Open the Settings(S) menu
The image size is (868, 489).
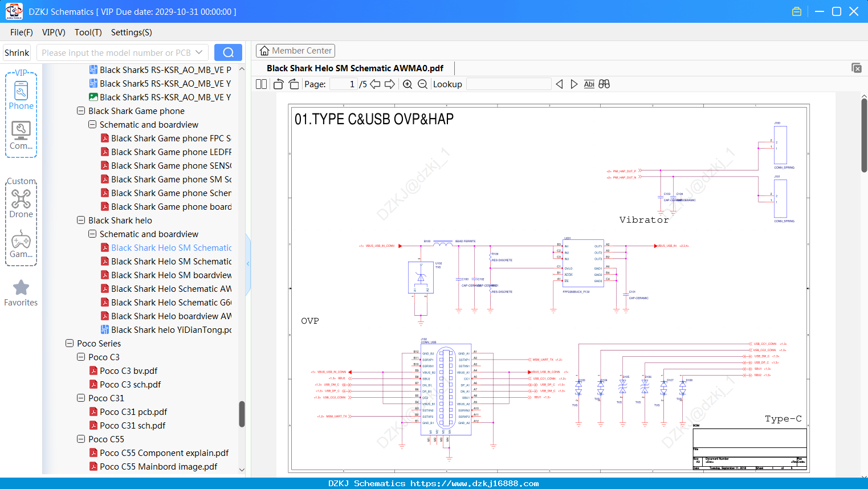132,32
